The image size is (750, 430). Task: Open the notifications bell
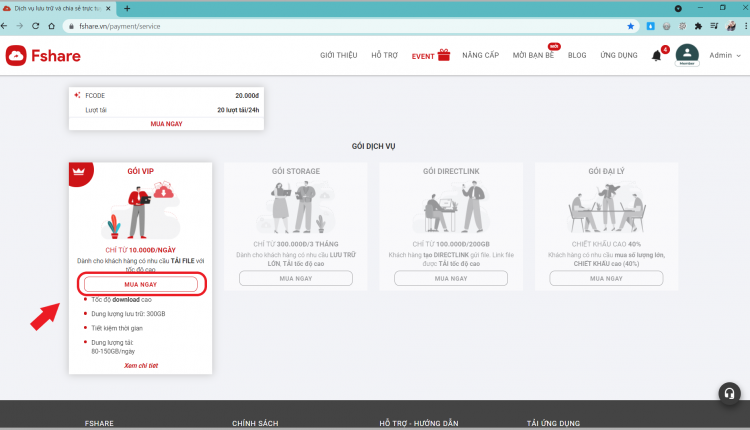656,56
